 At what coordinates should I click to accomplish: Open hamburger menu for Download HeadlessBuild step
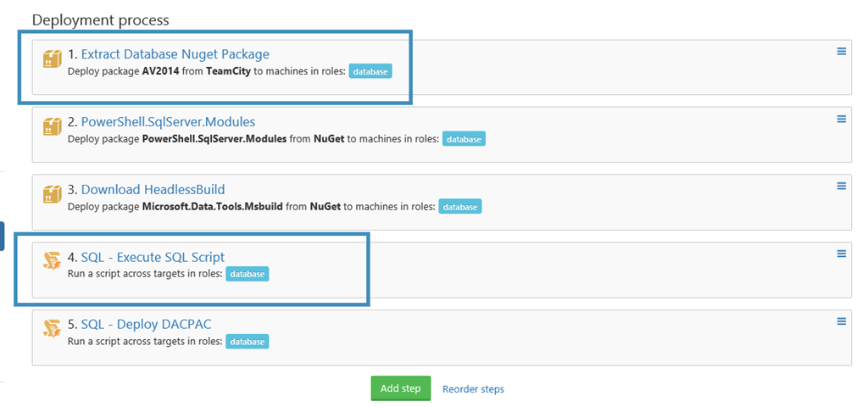tap(842, 186)
